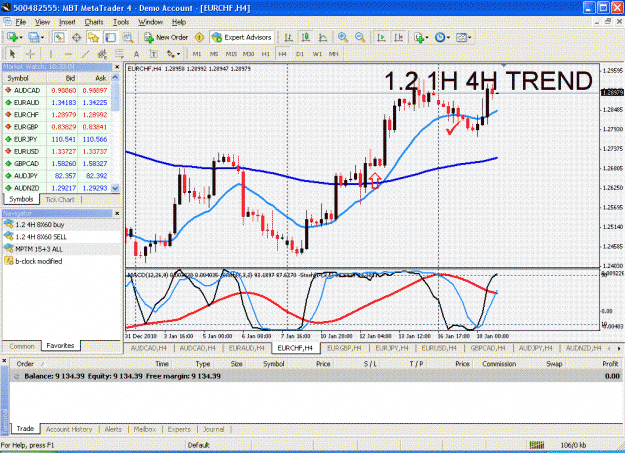Switch to EURUSD,H4 chart tab
This screenshot has height=453, width=625.
[439, 348]
